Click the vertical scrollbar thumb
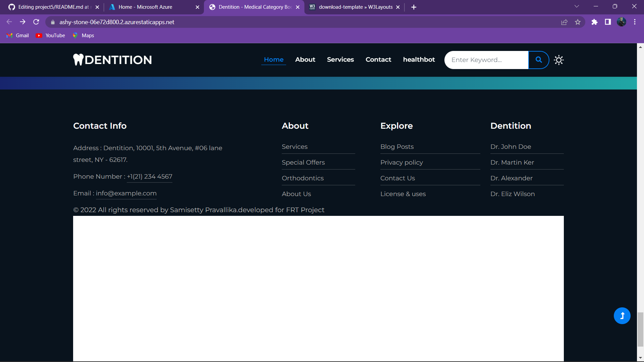The image size is (644, 362). click(x=640, y=329)
